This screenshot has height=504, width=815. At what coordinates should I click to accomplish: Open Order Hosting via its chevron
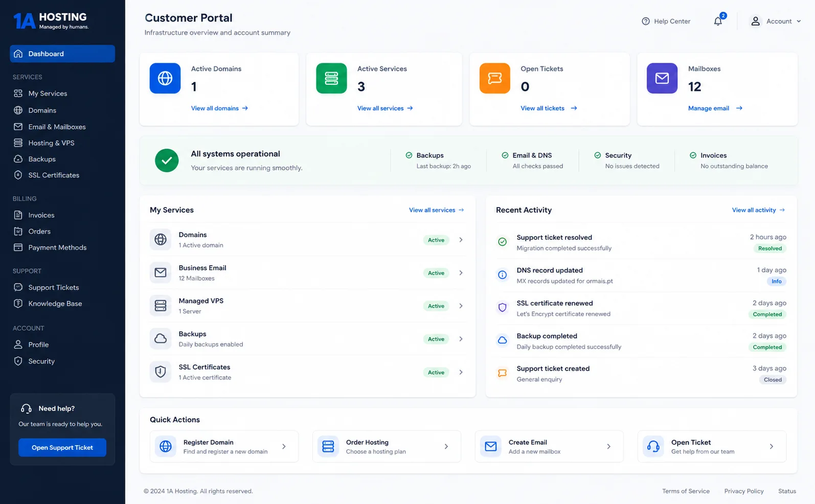(x=446, y=447)
